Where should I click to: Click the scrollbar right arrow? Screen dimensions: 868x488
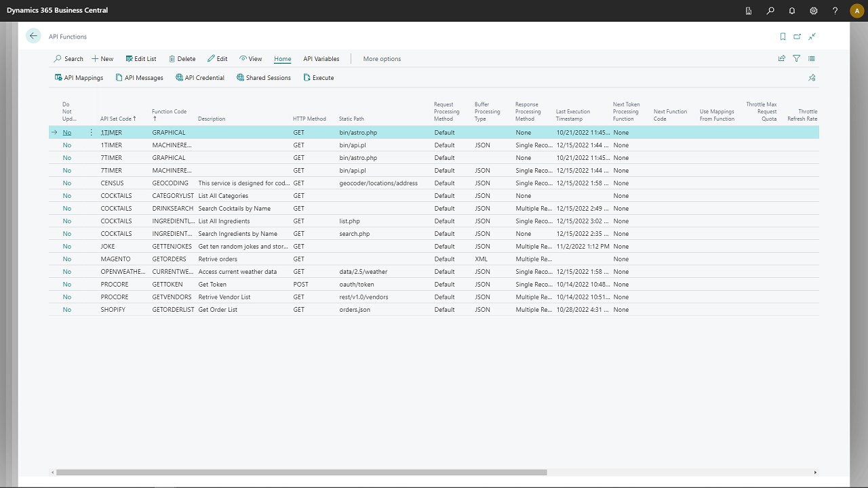coord(815,472)
